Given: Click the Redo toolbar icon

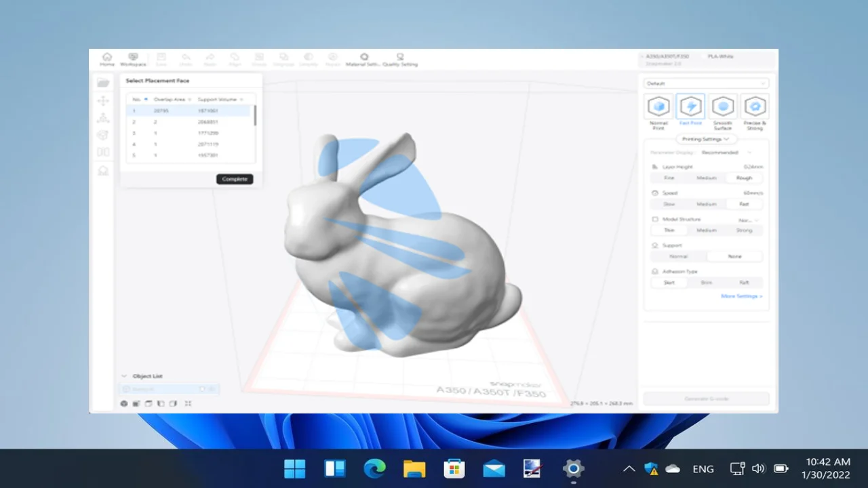Looking at the screenshot, I should coord(210,60).
